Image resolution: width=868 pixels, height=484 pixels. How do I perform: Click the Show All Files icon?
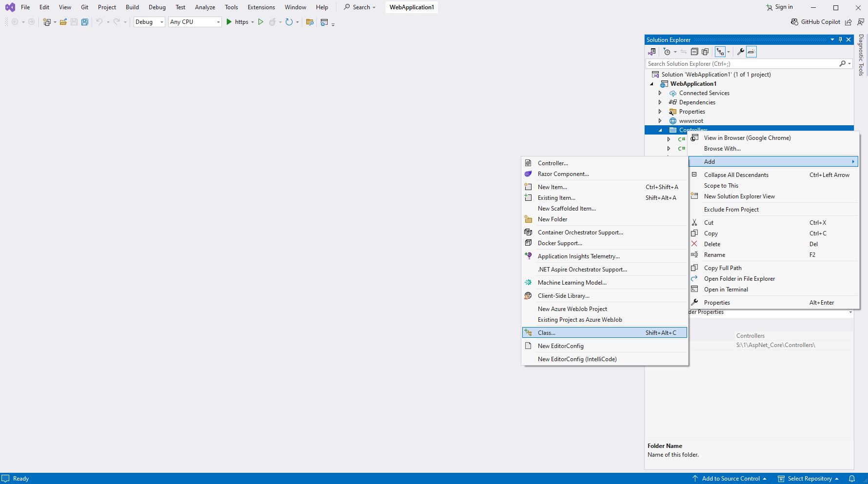tap(705, 52)
